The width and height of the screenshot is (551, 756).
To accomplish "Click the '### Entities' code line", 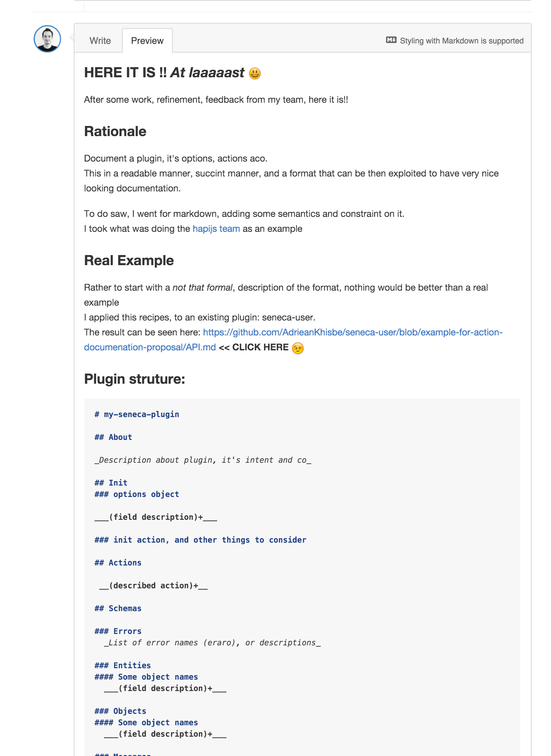I will [x=123, y=666].
